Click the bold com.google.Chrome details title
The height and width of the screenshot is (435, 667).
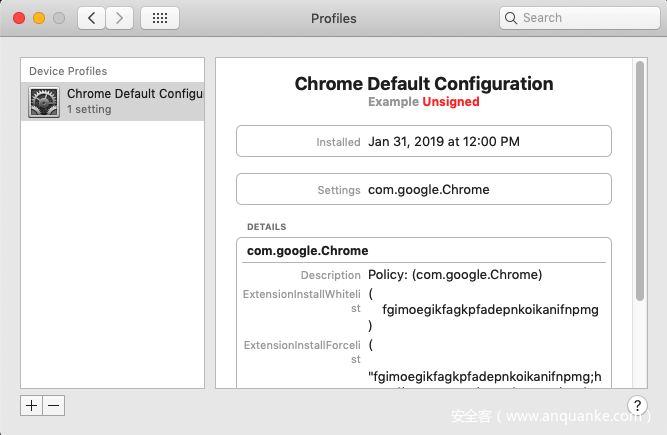pyautogui.click(x=308, y=250)
